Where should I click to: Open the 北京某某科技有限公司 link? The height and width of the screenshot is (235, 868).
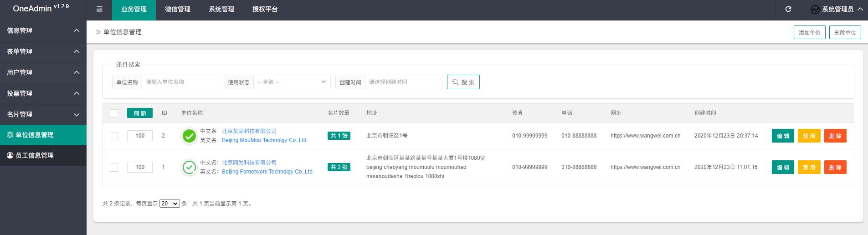(249, 131)
